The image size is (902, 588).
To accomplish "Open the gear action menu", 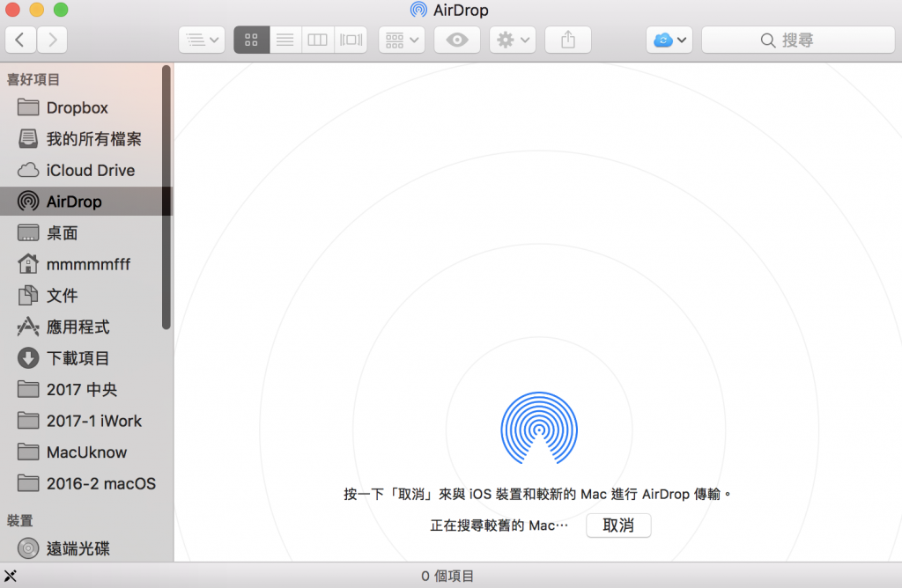I will click(513, 40).
